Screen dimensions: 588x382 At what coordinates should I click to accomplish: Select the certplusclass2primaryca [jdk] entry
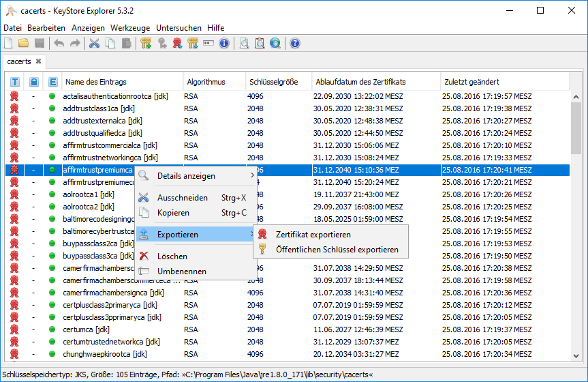[110, 305]
